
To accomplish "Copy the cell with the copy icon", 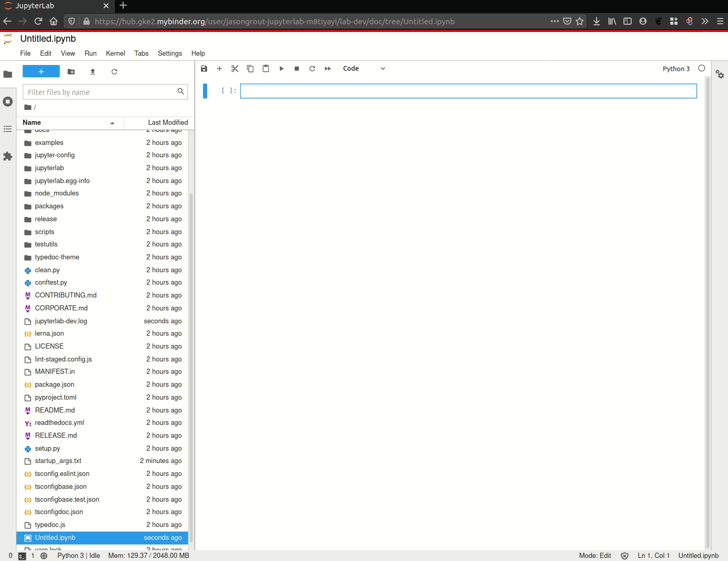I will pos(250,68).
